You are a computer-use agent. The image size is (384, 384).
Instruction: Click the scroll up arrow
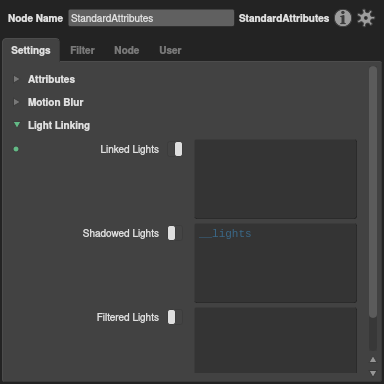(x=373, y=360)
